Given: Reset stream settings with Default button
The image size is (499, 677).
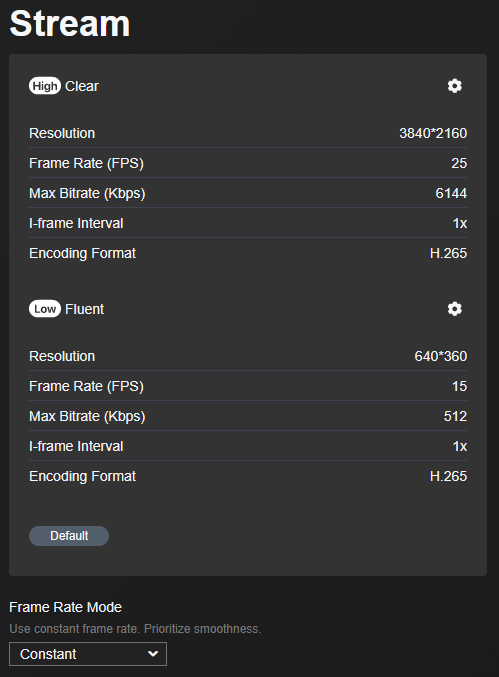Looking at the screenshot, I should [69, 536].
